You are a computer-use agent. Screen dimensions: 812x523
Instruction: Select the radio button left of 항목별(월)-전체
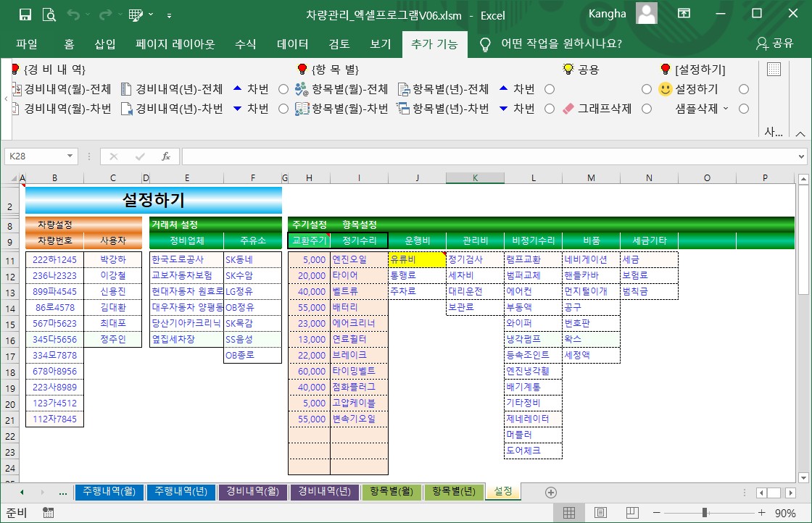tap(283, 90)
